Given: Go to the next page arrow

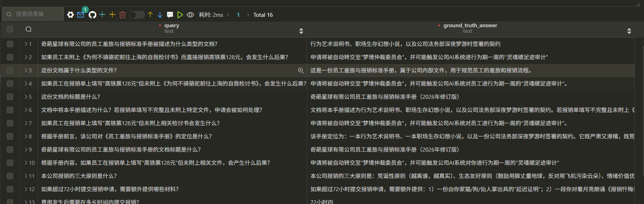Looking at the screenshot, I should [248, 15].
